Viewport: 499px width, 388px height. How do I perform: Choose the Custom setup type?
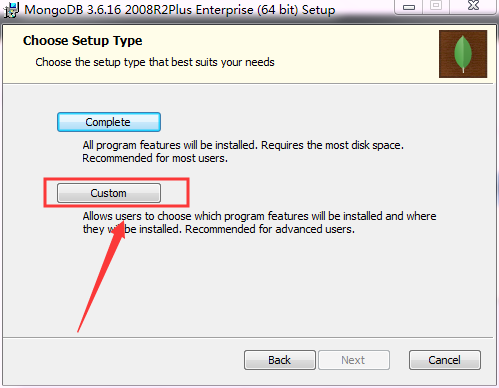point(109,193)
